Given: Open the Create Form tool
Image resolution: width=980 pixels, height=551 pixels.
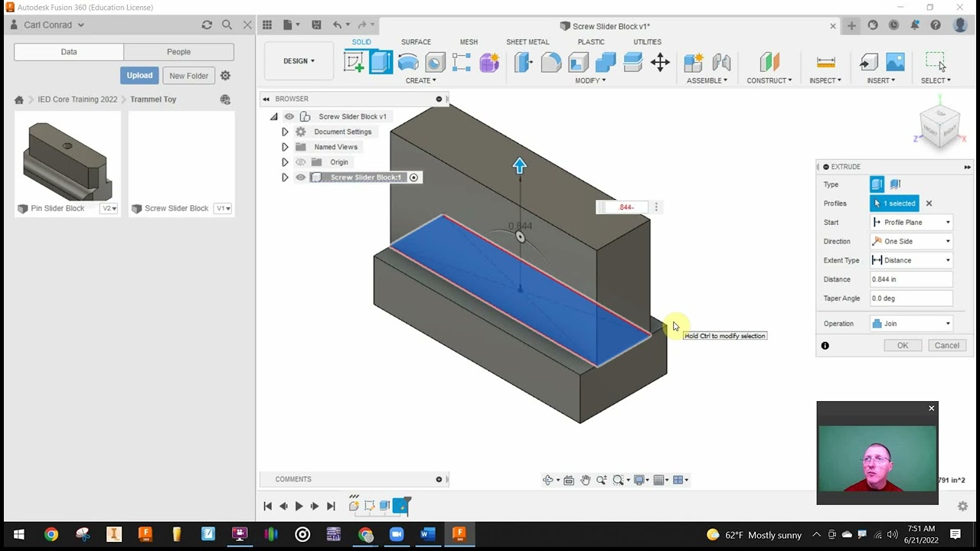Looking at the screenshot, I should point(489,62).
